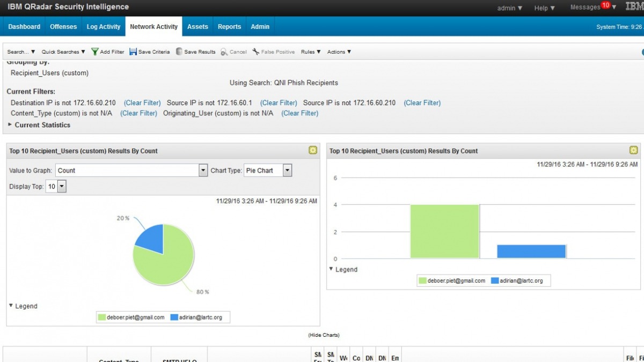Open the Display Top dropdown
The image size is (644, 362).
(61, 187)
